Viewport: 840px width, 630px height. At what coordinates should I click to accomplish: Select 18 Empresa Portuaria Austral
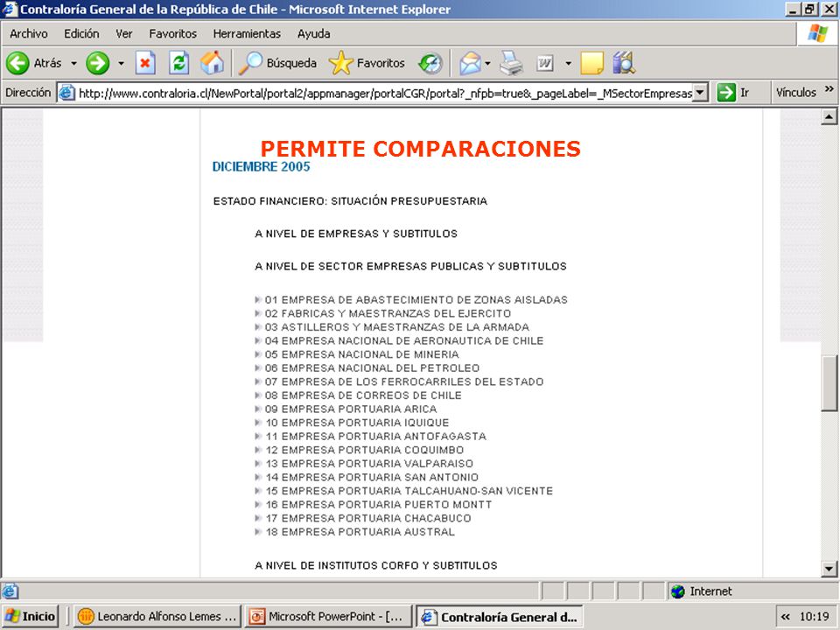(x=360, y=532)
